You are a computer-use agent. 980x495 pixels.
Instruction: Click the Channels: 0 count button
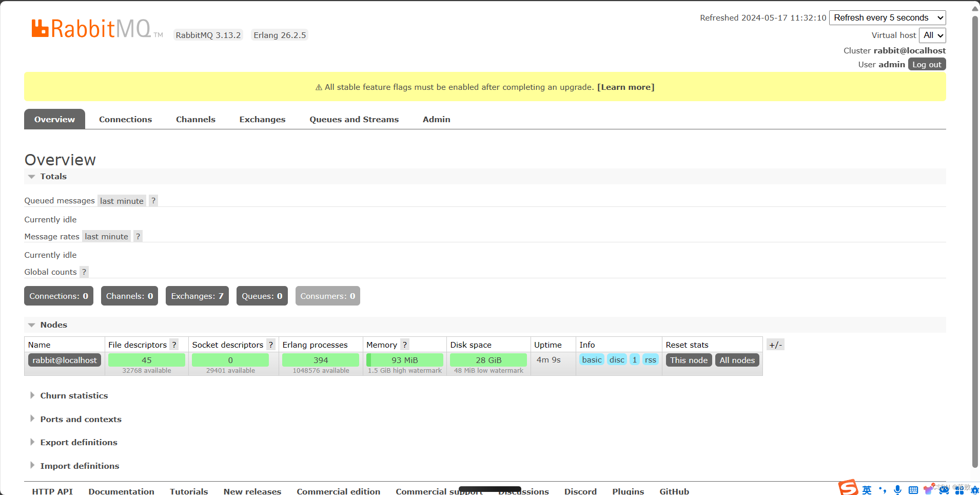tap(129, 296)
